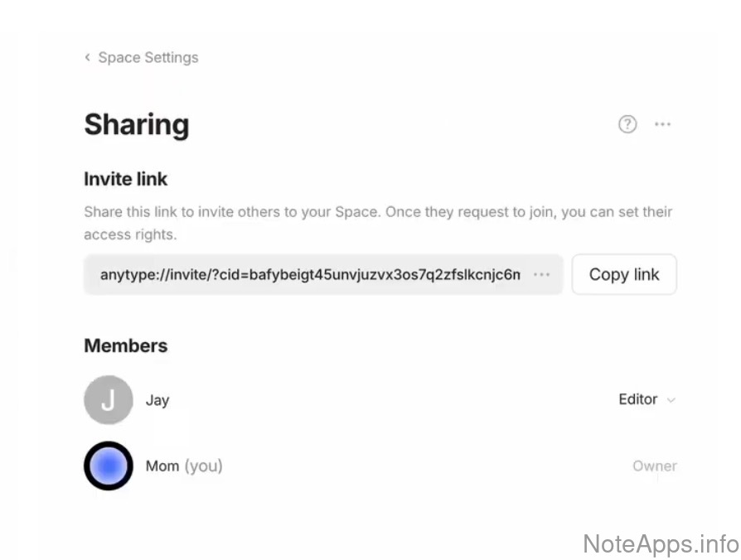The image size is (741, 560).
Task: Open the help question mark icon
Action: coord(627,124)
